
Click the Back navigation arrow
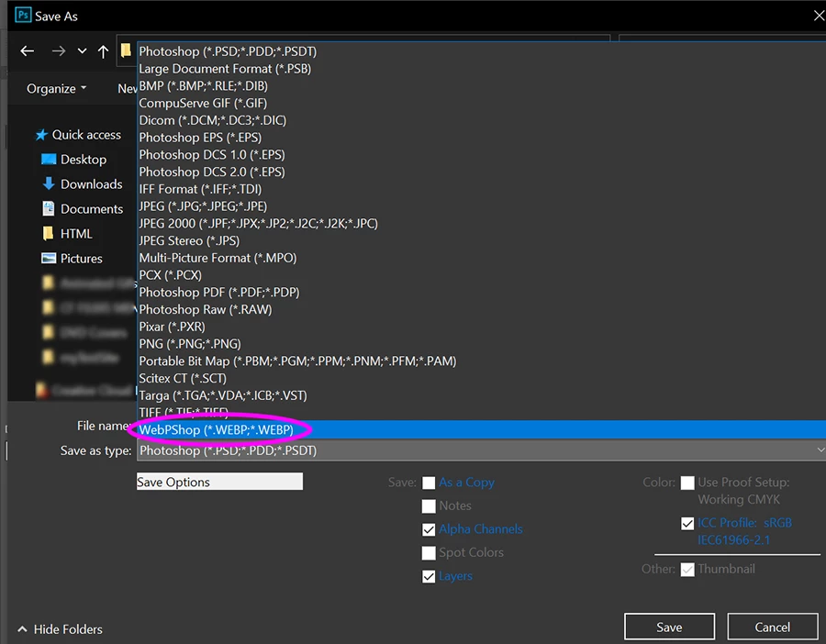[27, 51]
